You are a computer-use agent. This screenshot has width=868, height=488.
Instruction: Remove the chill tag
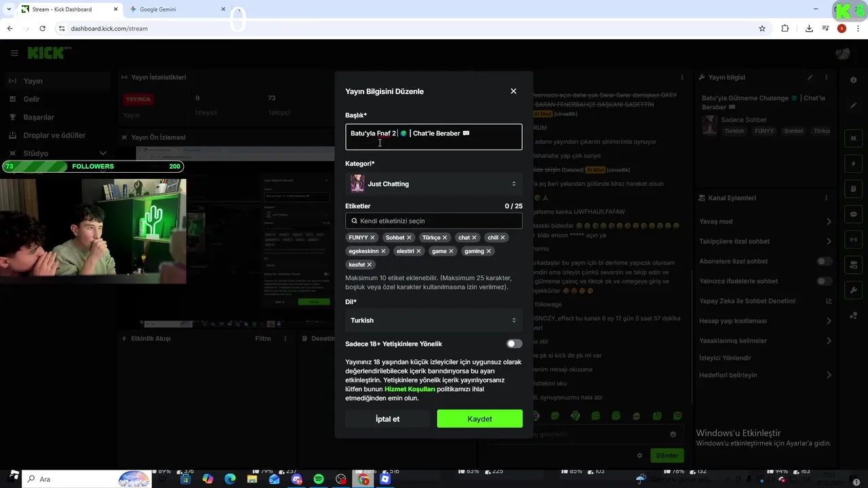[502, 238]
